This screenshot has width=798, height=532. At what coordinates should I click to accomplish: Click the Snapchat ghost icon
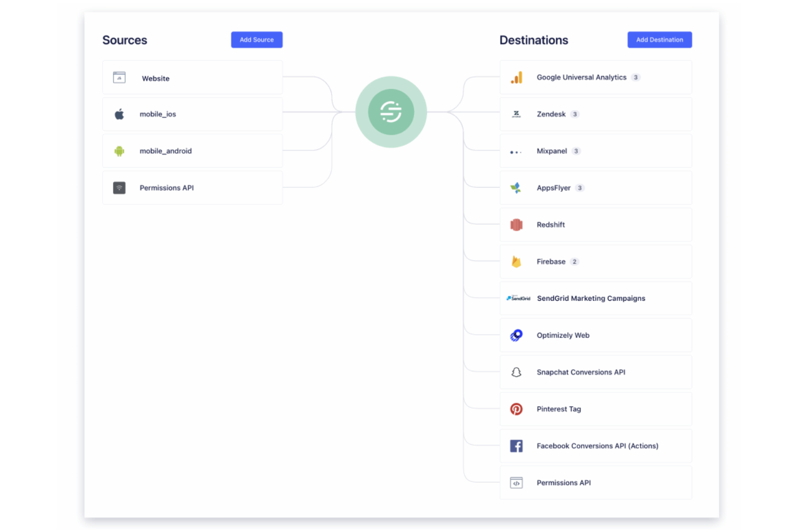point(517,372)
